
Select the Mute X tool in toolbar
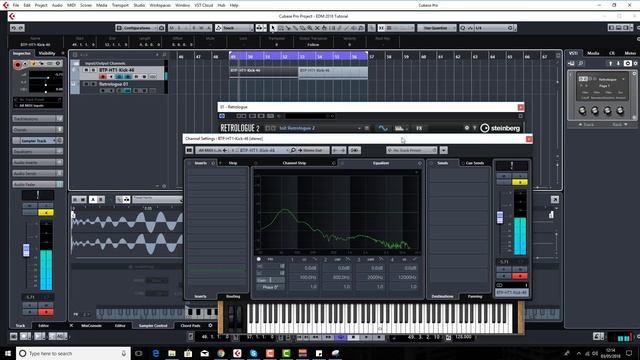pyautogui.click(x=317, y=28)
